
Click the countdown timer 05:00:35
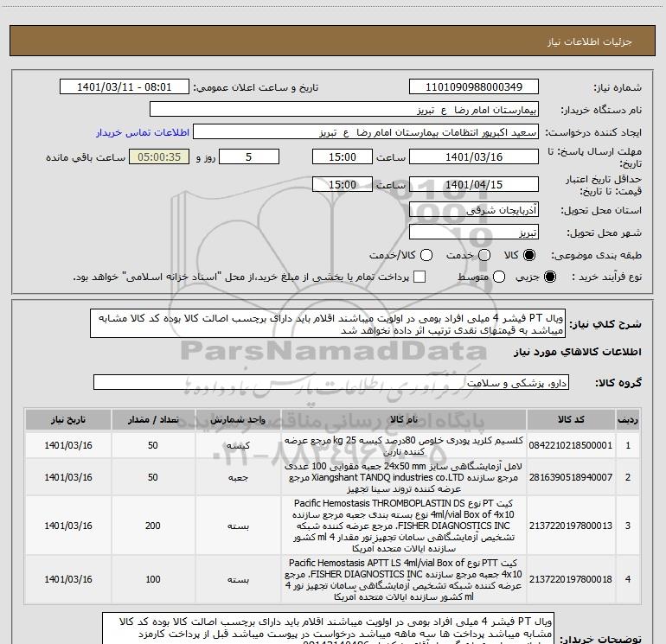[159, 156]
